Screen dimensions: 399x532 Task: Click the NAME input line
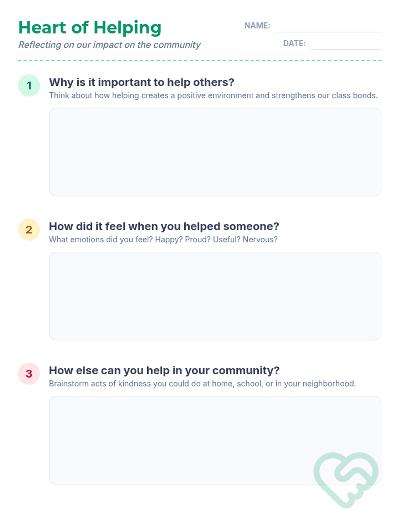tap(328, 27)
